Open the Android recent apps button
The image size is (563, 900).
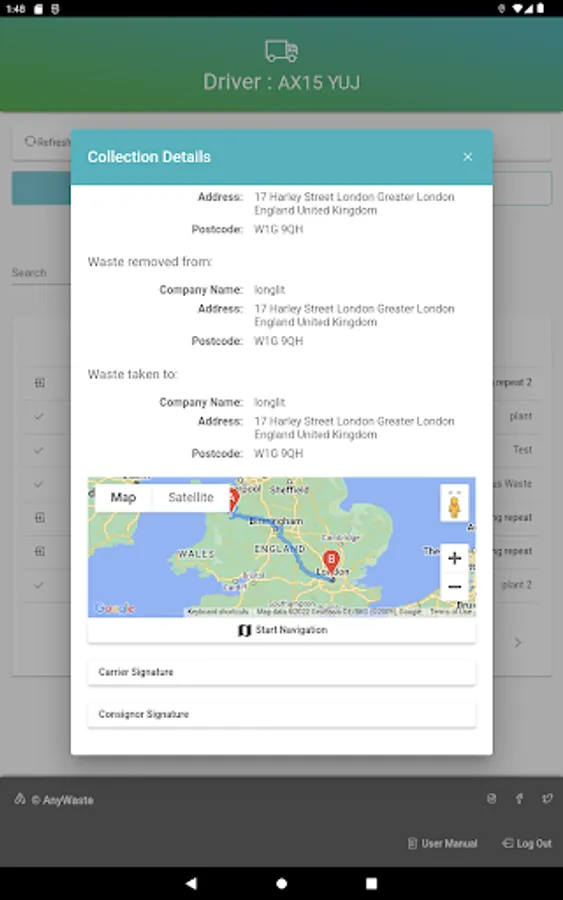tap(371, 883)
